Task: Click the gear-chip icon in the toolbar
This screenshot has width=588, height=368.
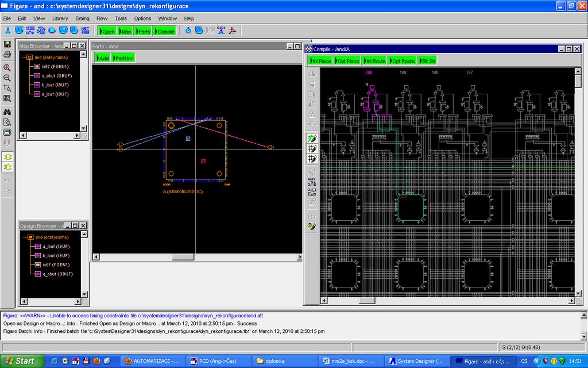Action: [x=41, y=30]
